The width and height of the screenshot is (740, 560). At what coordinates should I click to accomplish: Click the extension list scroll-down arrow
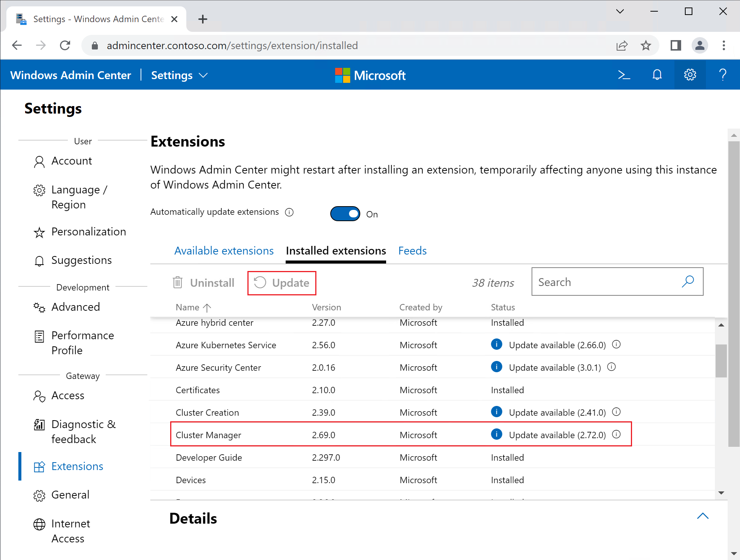(x=721, y=493)
